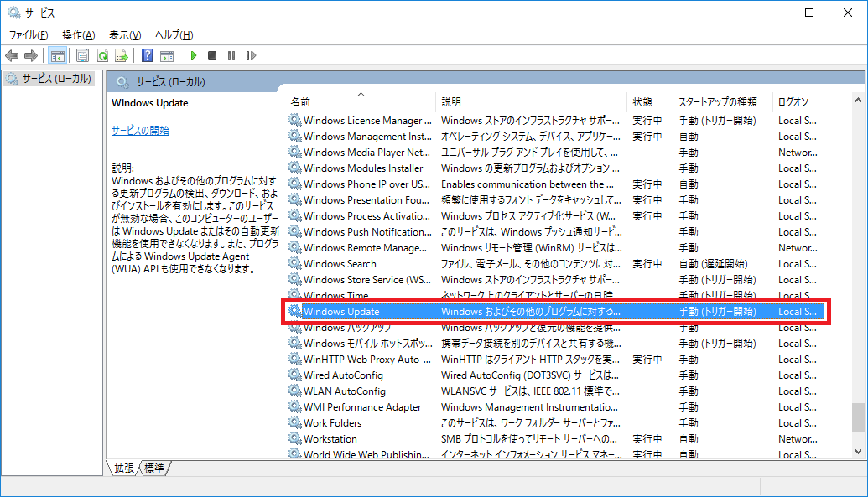This screenshot has height=497, width=868.
Task: Click the サービスの開始 link
Action: (x=141, y=131)
